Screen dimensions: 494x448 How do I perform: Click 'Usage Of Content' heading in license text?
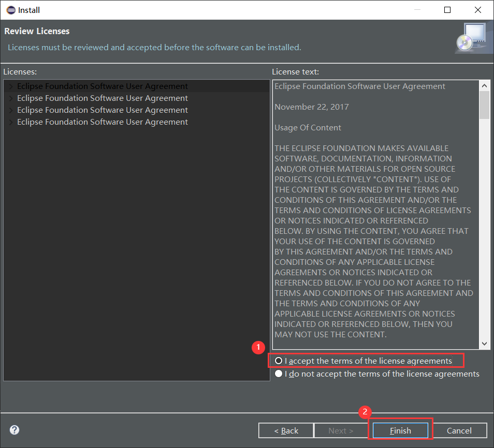[308, 127]
